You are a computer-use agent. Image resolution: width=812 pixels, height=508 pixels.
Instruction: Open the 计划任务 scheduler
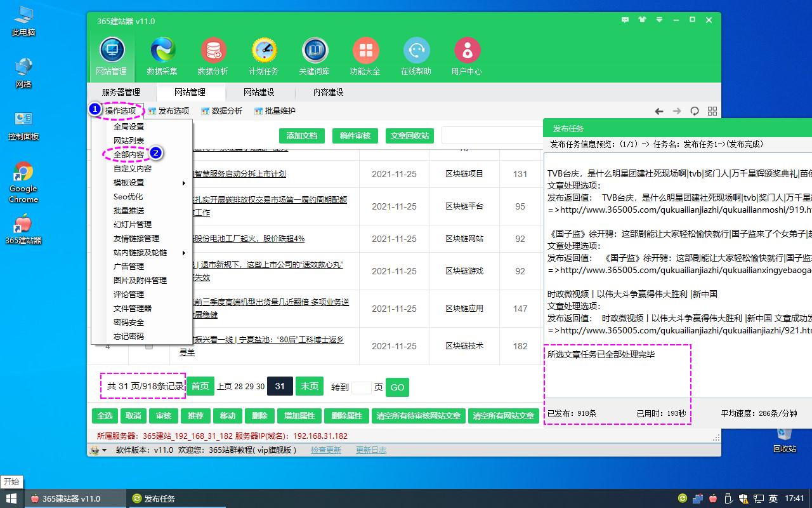tap(264, 57)
